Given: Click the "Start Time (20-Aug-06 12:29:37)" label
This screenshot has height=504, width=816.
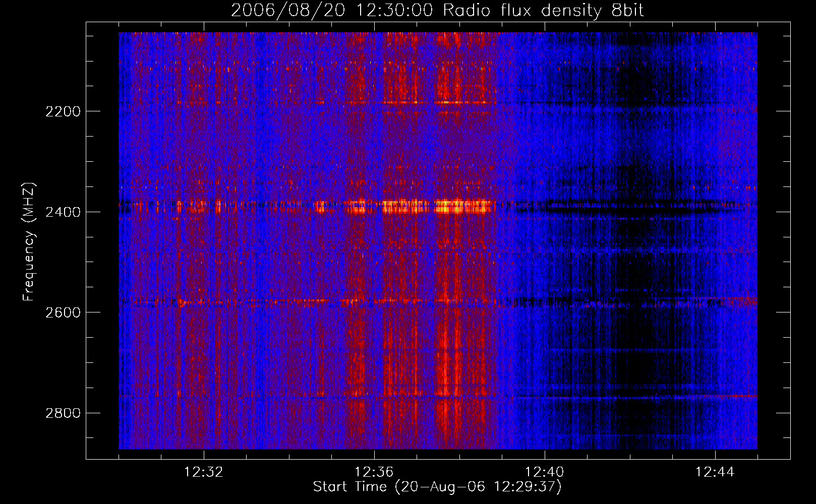Looking at the screenshot, I should pos(437,487).
